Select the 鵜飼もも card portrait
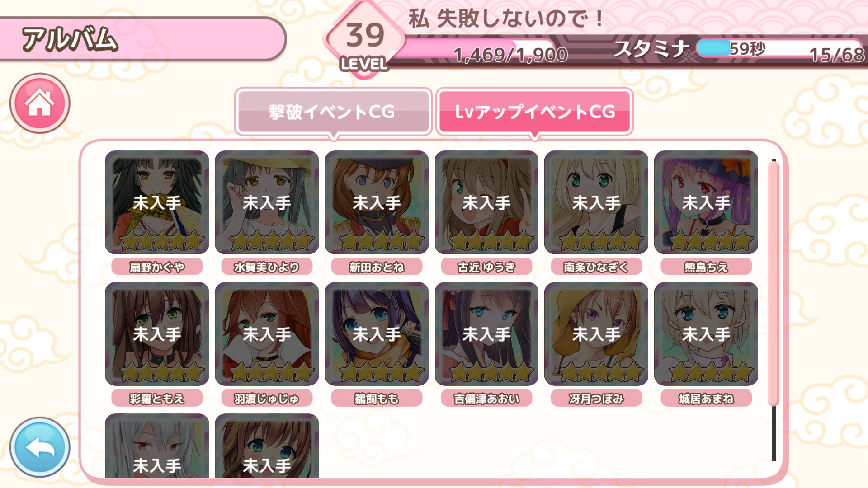 [x=377, y=333]
